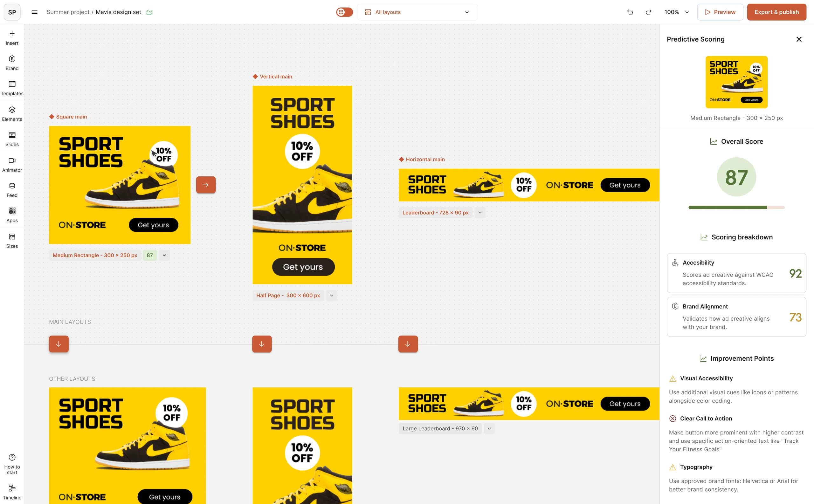Expand Half Page size options chevron

coord(331,295)
